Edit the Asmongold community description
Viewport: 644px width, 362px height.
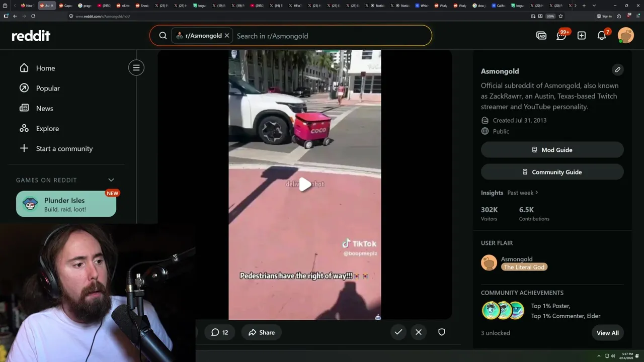tap(618, 70)
